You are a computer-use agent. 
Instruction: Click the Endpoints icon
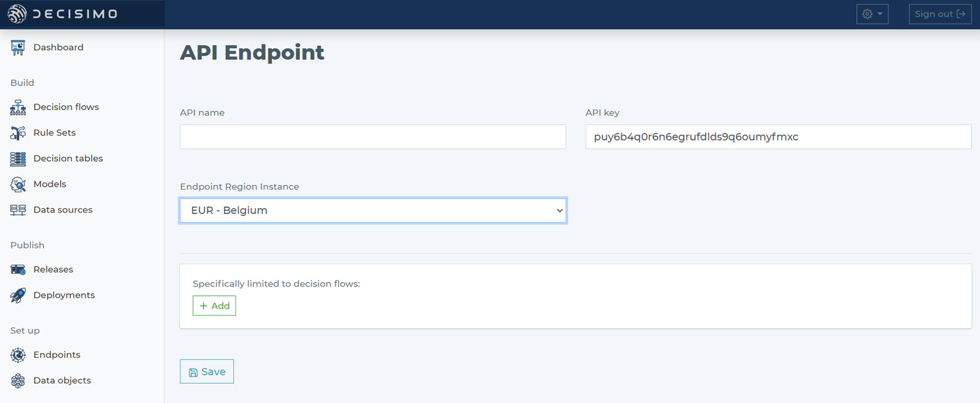click(x=18, y=355)
